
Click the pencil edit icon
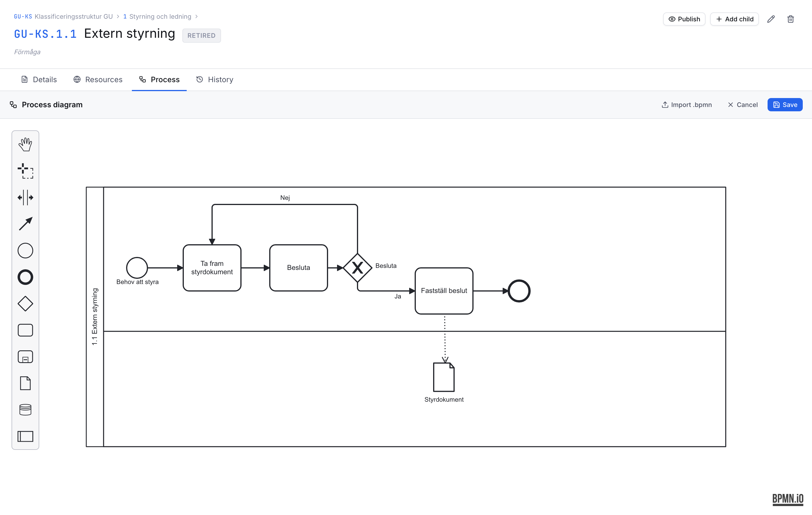tap(771, 19)
